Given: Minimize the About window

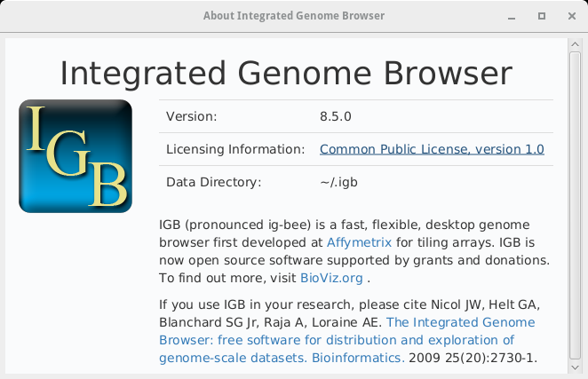Looking at the screenshot, I should click(x=513, y=16).
